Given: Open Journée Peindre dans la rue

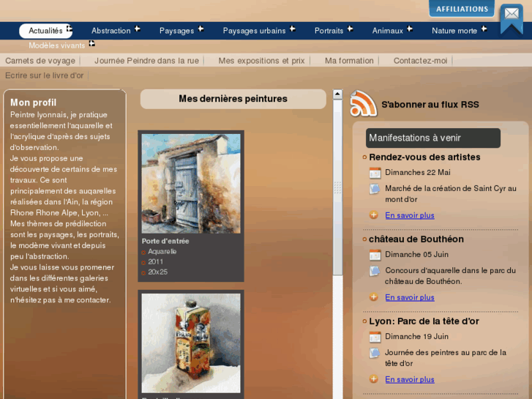Looking at the screenshot, I should click(146, 61).
